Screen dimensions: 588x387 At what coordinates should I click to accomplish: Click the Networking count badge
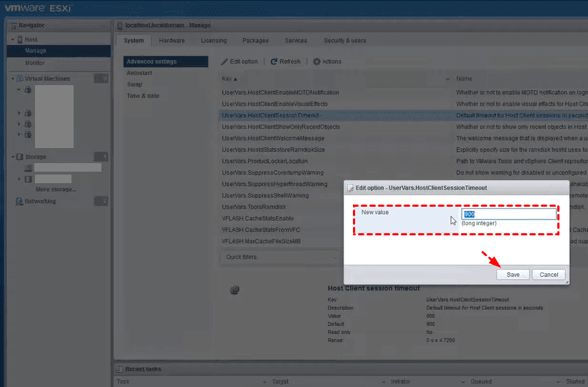[101, 201]
